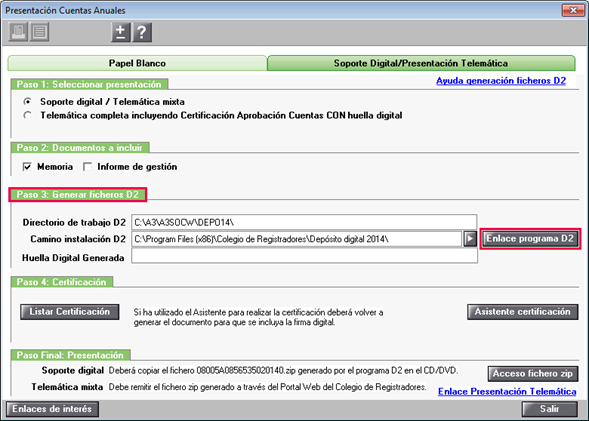Click the Listar Certificación button
Image resolution: width=589 pixels, height=421 pixels.
[x=69, y=312]
